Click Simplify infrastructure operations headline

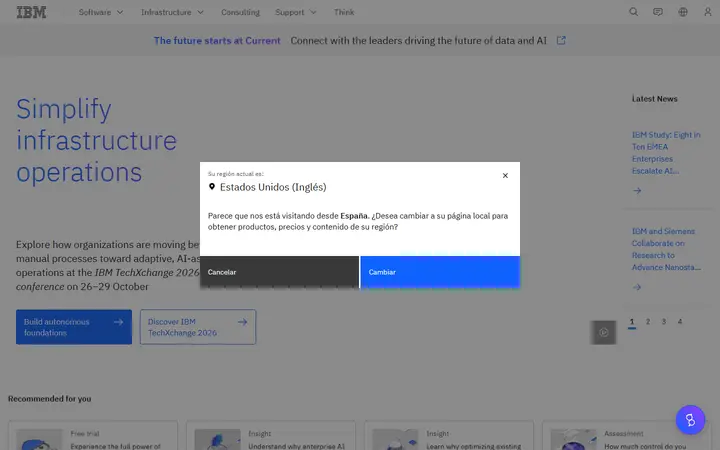click(x=96, y=140)
